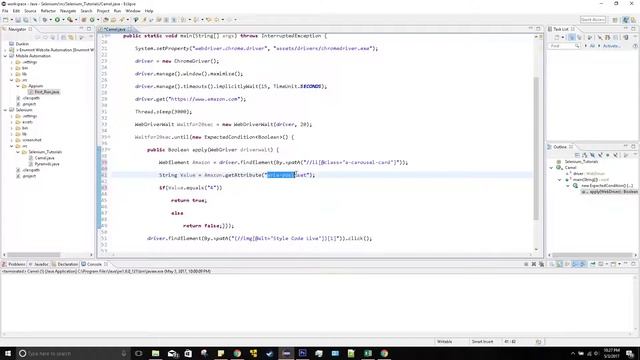Click the External Tools run icon
This screenshot has width=640, height=360.
(70, 20)
